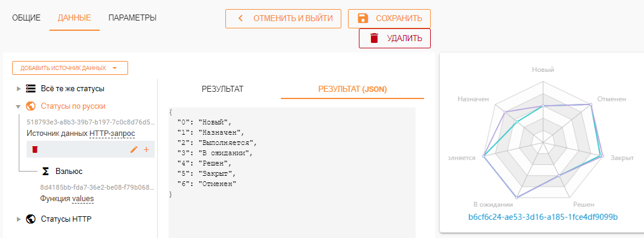Click the Отменен axis label on radar chart
This screenshot has height=238, width=644.
611,99
